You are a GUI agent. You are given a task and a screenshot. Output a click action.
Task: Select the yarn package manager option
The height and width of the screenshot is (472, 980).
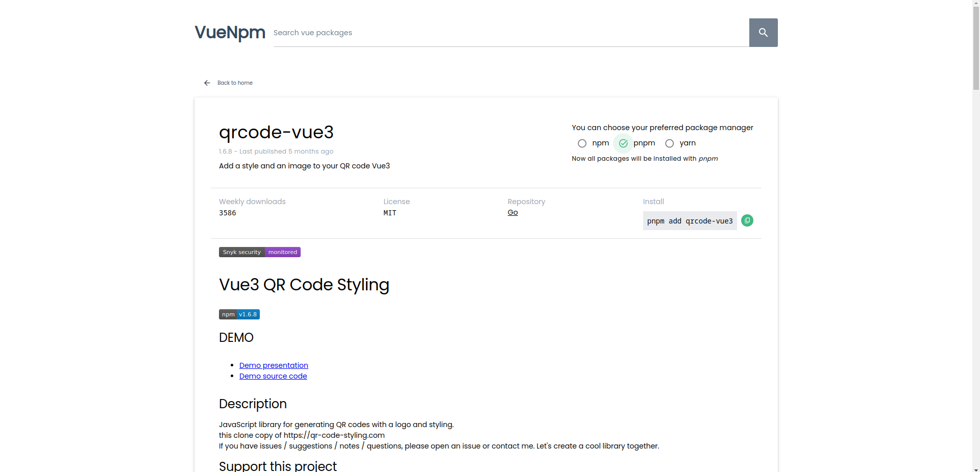[x=669, y=143]
